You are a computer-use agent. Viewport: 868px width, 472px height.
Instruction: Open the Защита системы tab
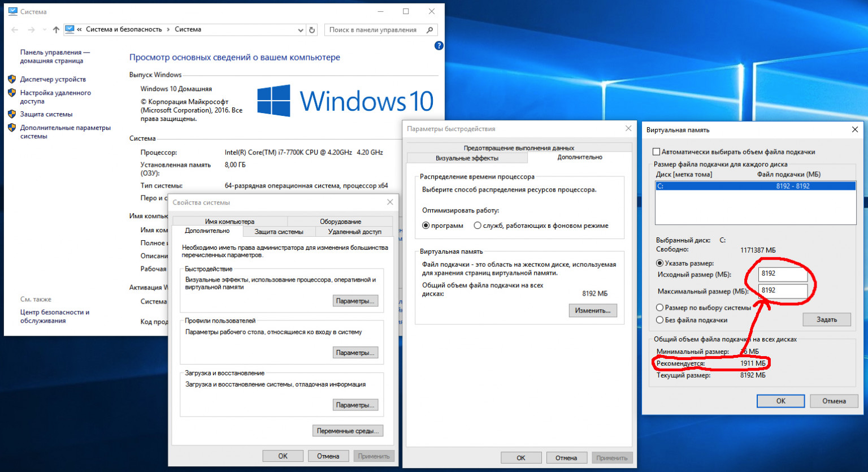click(279, 232)
